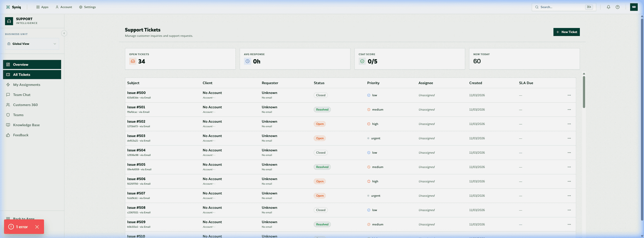
Task: Open the actions menu for Issue #503
Action: (569, 138)
